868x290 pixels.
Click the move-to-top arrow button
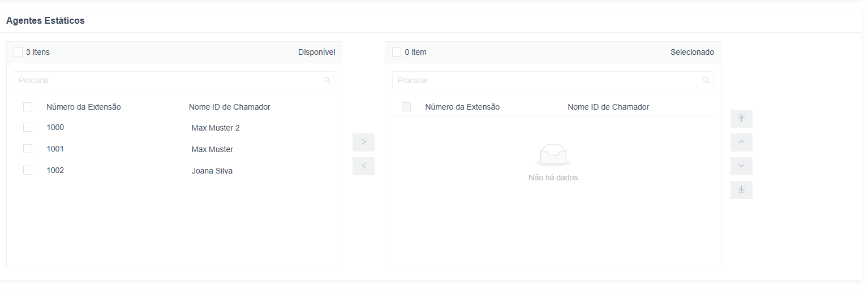point(741,119)
